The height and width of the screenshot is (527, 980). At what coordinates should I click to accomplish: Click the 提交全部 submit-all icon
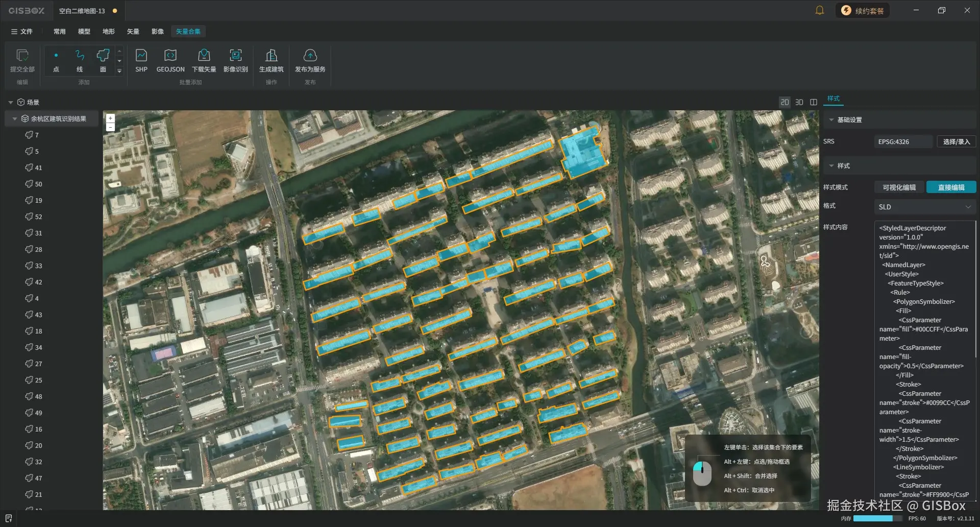pos(22,55)
